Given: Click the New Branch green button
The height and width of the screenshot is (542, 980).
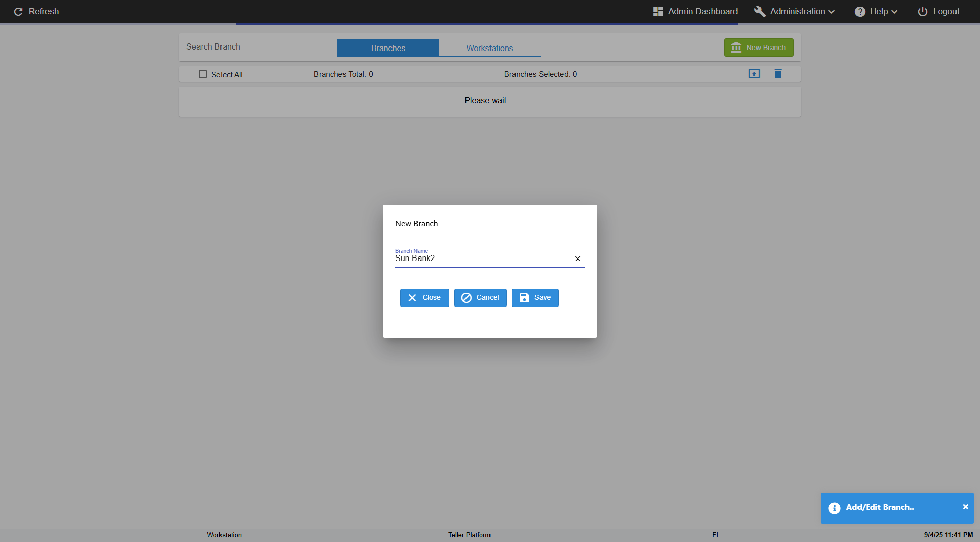Looking at the screenshot, I should pos(758,48).
